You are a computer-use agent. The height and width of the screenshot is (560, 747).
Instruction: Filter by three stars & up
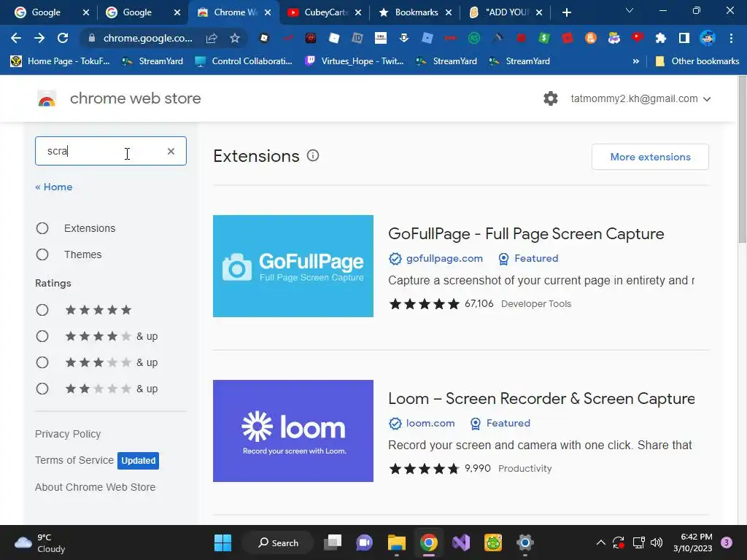(42, 363)
